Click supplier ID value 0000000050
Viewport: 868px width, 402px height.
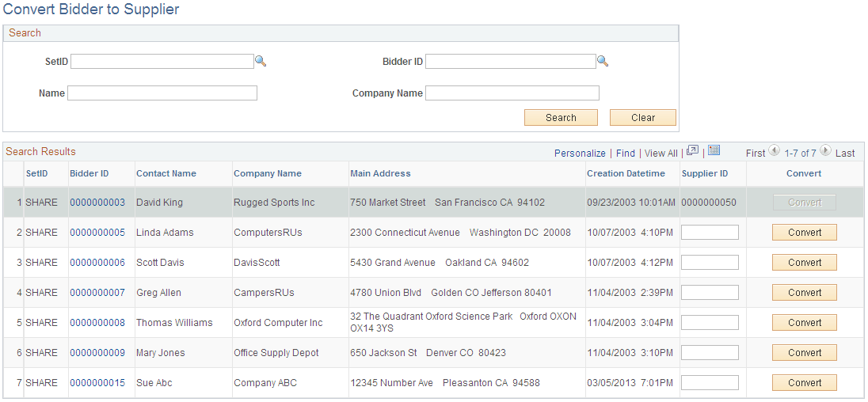click(709, 203)
